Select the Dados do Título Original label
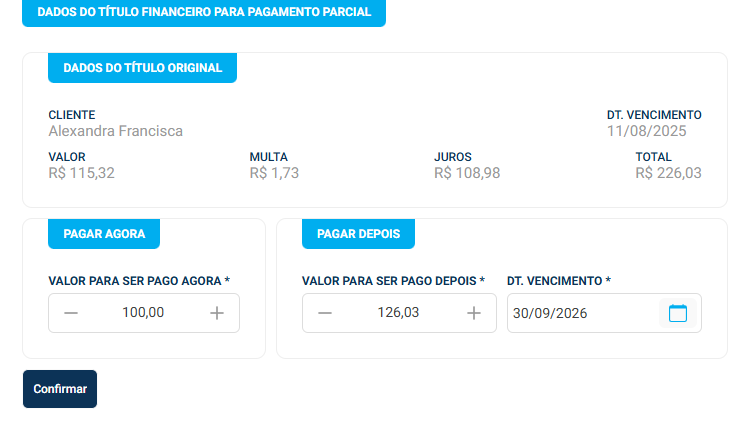The height and width of the screenshot is (431, 749). [x=142, y=68]
